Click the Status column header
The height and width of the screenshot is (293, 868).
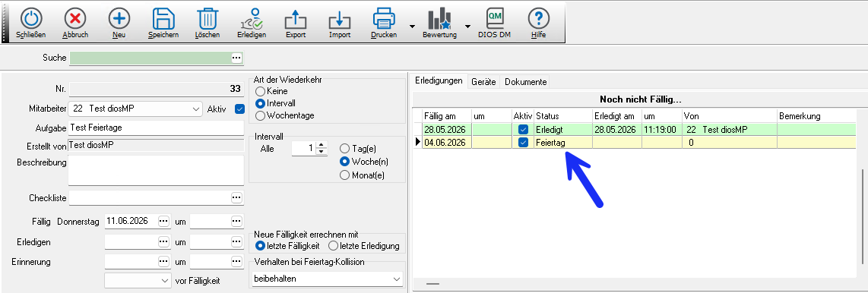pos(563,116)
